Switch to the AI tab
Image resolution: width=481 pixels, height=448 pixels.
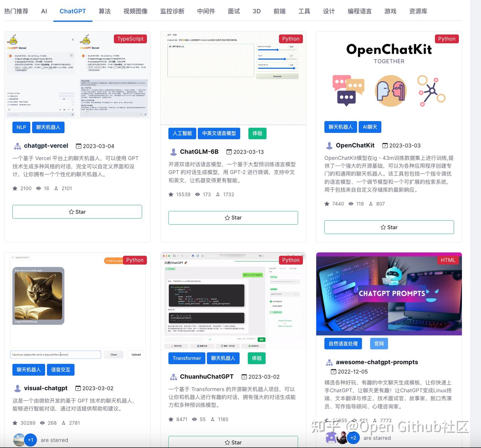click(44, 11)
